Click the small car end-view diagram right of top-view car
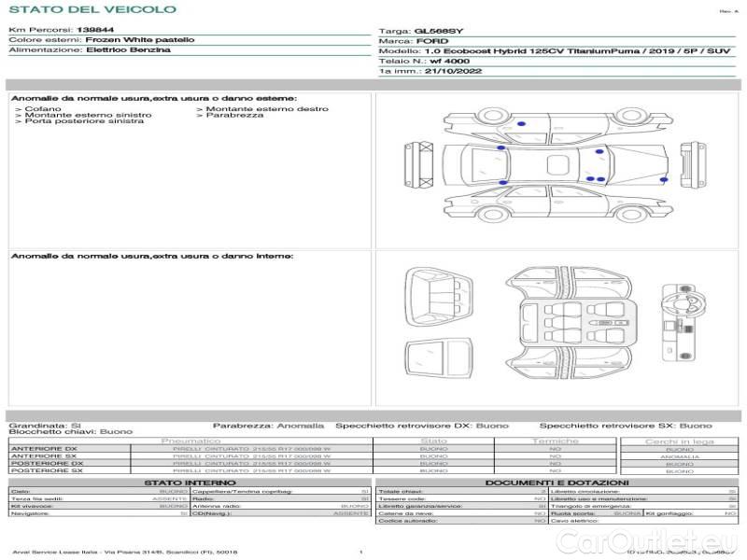Viewport: 747px width, 560px height. tap(691, 163)
